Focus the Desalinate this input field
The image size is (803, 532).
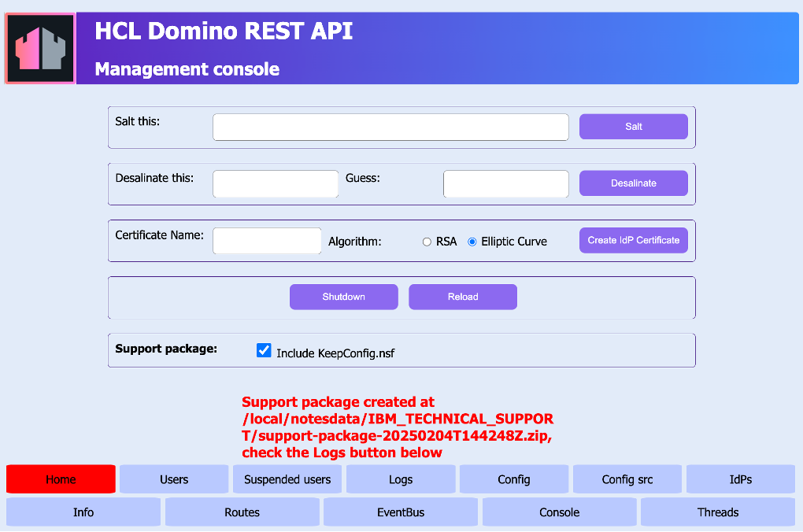pos(276,184)
